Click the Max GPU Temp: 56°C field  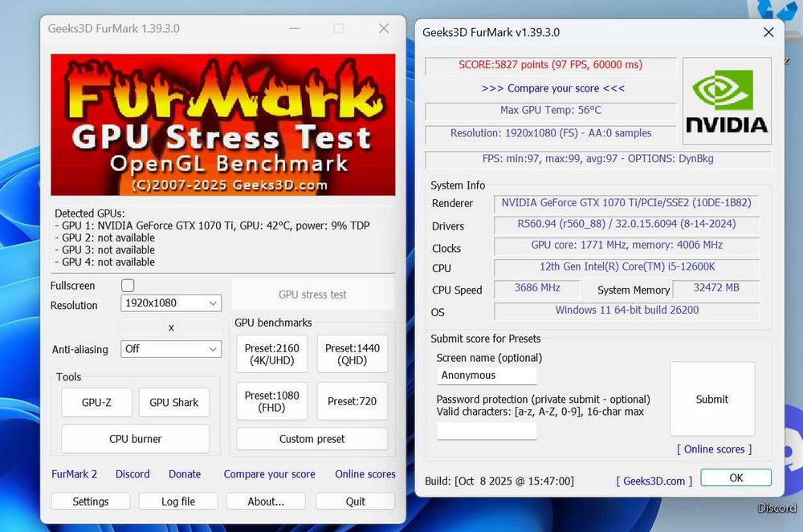[x=551, y=111]
